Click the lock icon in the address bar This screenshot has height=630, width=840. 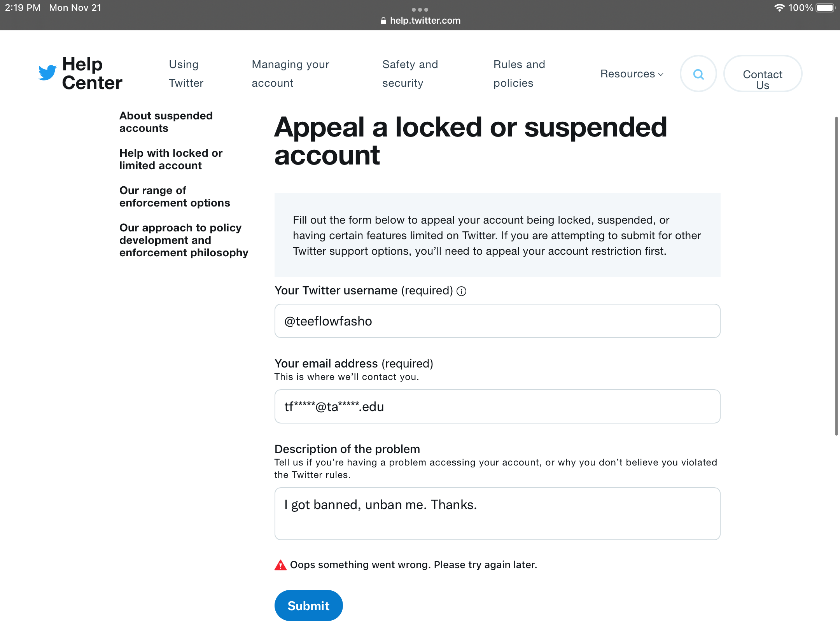383,20
